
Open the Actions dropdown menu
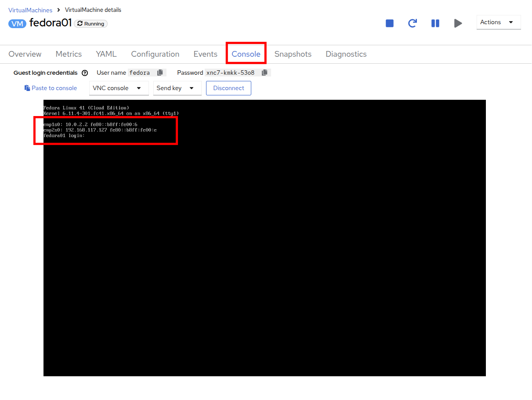(x=498, y=22)
